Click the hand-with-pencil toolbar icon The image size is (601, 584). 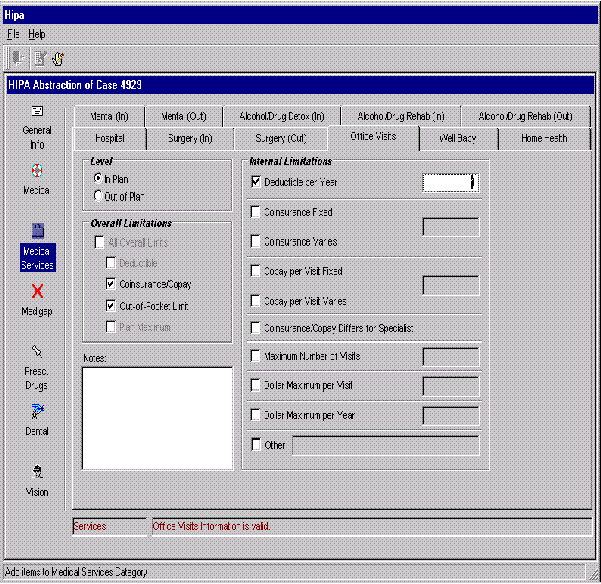coord(58,58)
